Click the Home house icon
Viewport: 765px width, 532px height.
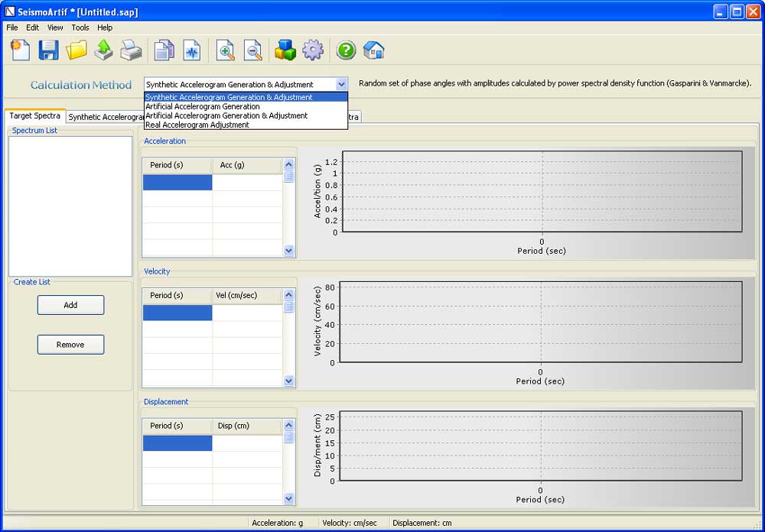(x=374, y=50)
